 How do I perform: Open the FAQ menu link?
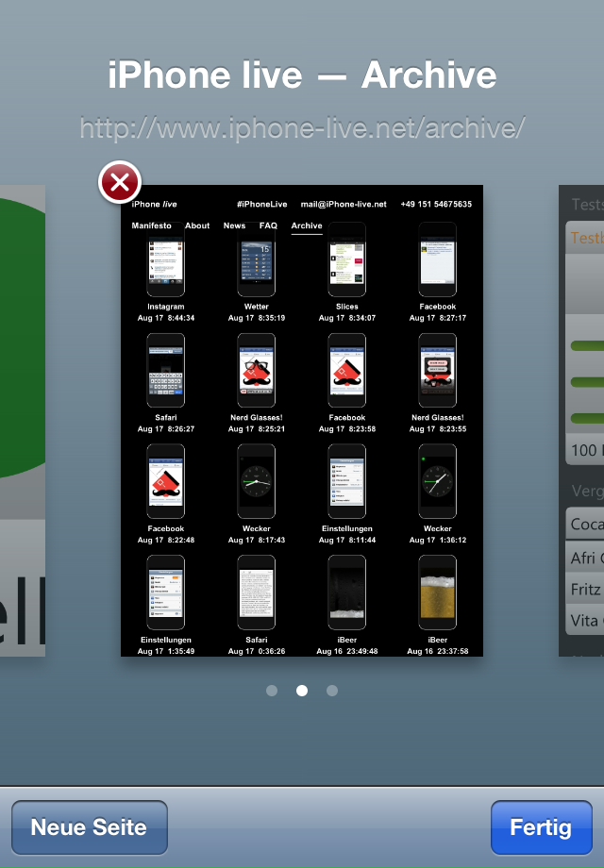[268, 226]
